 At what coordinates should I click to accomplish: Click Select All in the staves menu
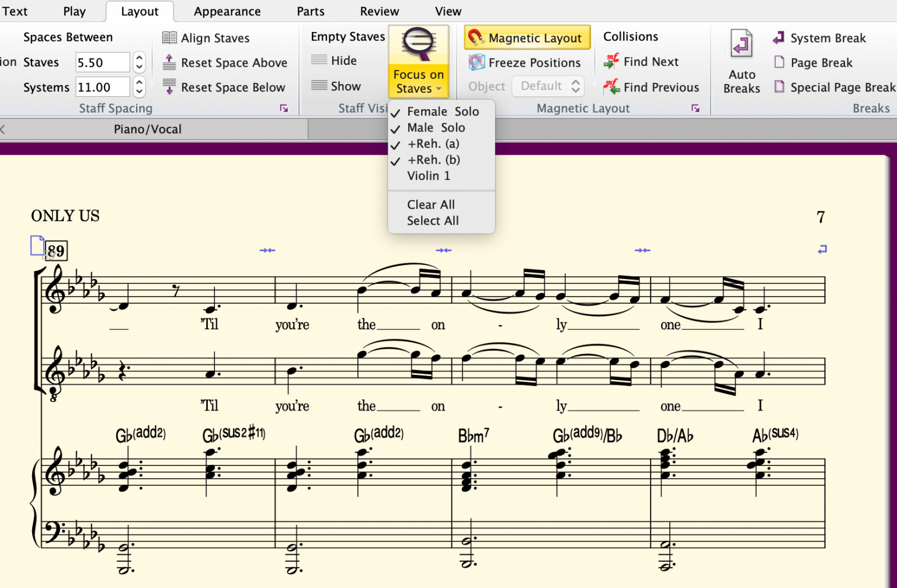pos(433,221)
